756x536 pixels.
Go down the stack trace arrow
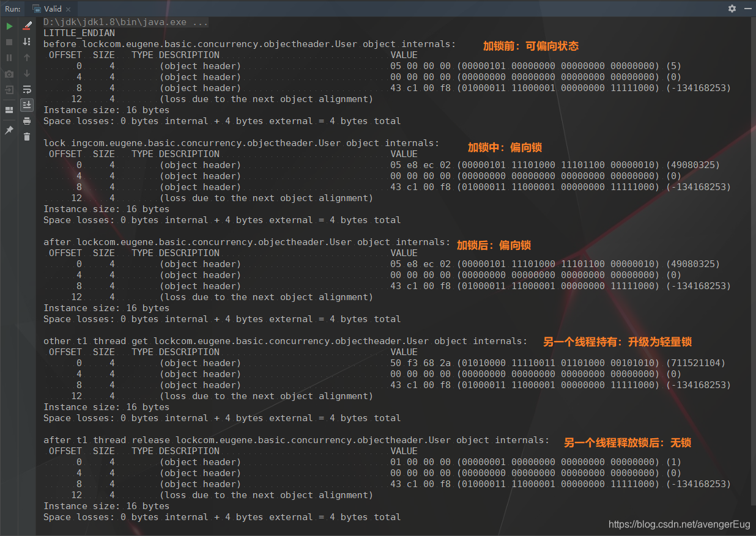point(27,73)
